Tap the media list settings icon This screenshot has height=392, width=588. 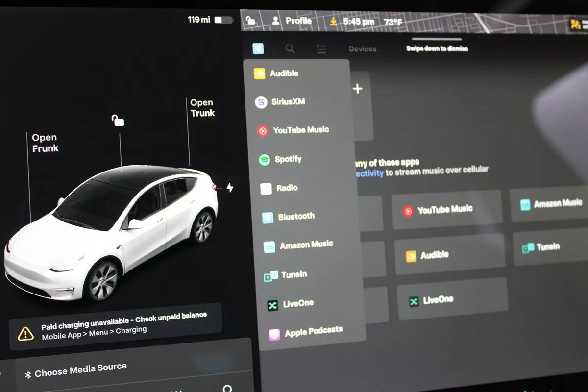(x=321, y=49)
